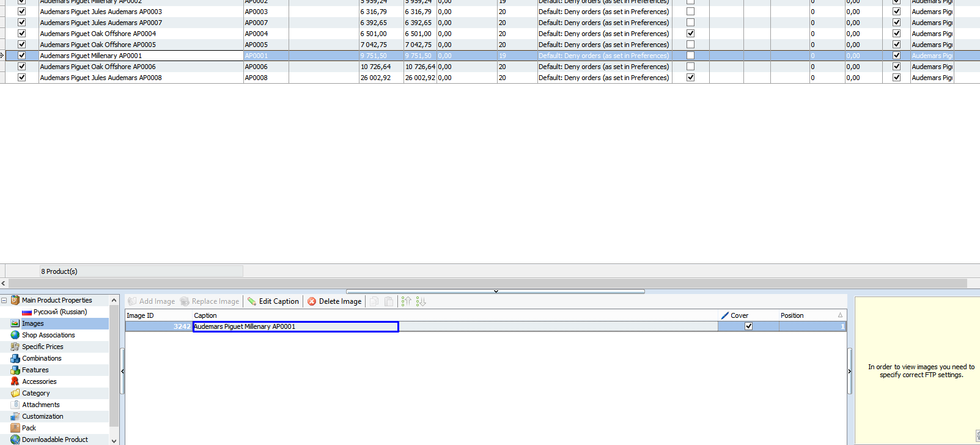Image resolution: width=980 pixels, height=445 pixels.
Task: Click the move image down arrow icon
Action: (x=421, y=301)
